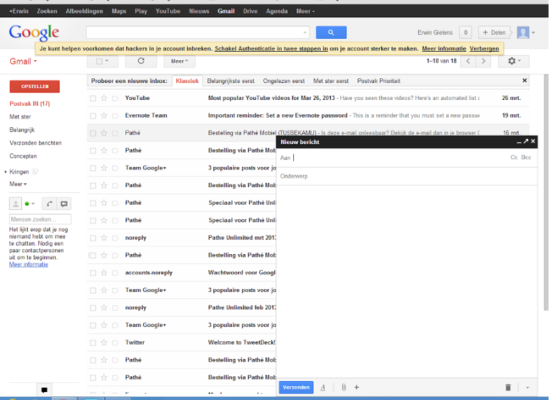Open the profile avatar picture

pos(523,33)
